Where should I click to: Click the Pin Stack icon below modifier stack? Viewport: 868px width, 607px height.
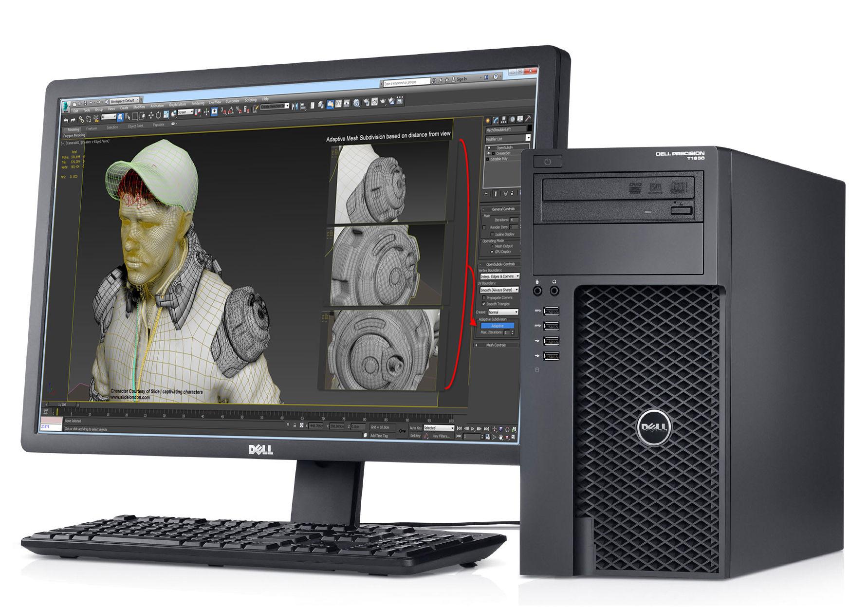486,193
